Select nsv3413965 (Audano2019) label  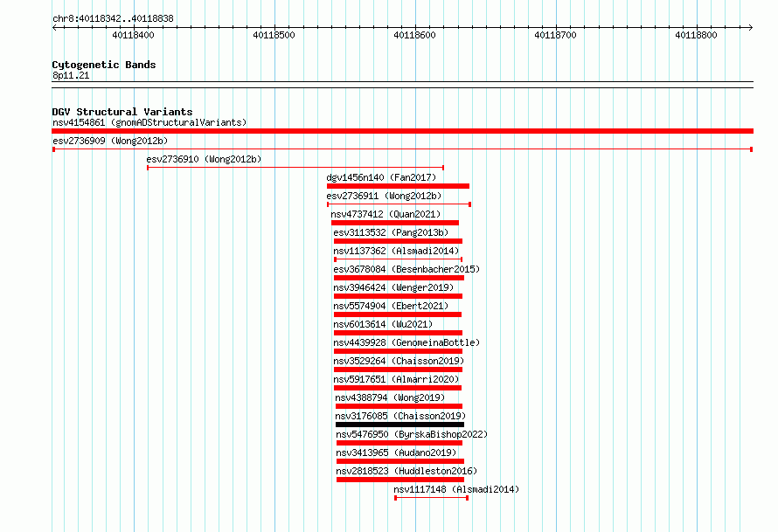click(x=396, y=453)
